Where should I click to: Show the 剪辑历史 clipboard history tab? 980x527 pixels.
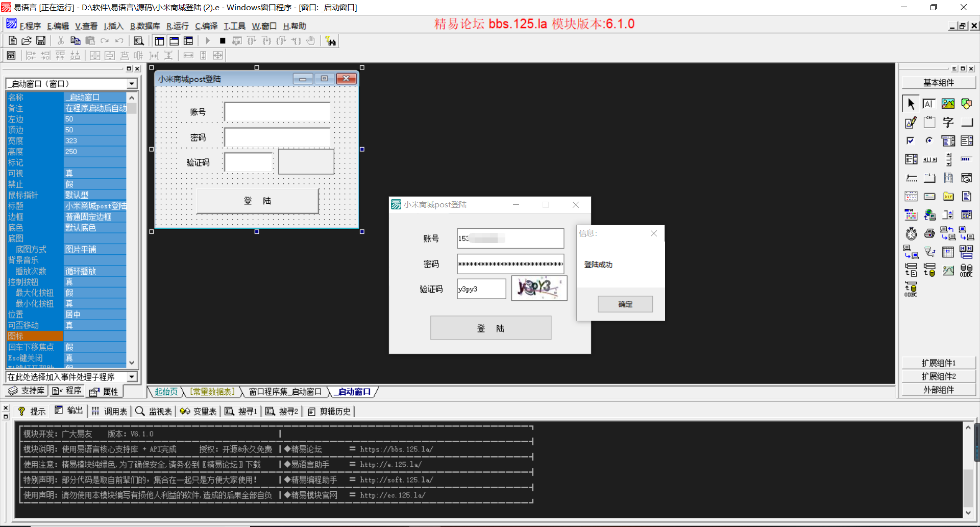(329, 411)
